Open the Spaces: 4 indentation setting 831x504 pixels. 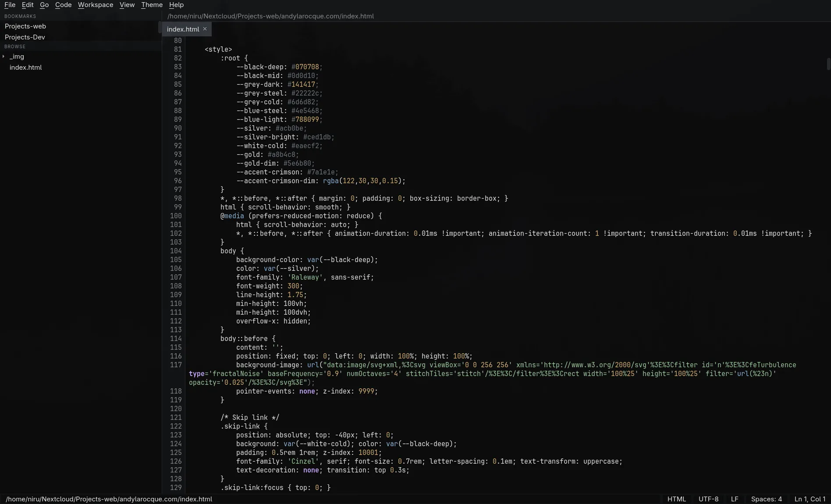click(766, 499)
